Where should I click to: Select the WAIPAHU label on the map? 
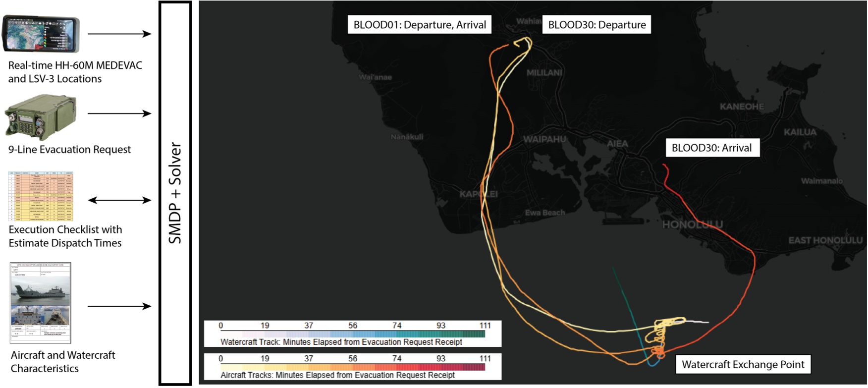click(x=544, y=139)
